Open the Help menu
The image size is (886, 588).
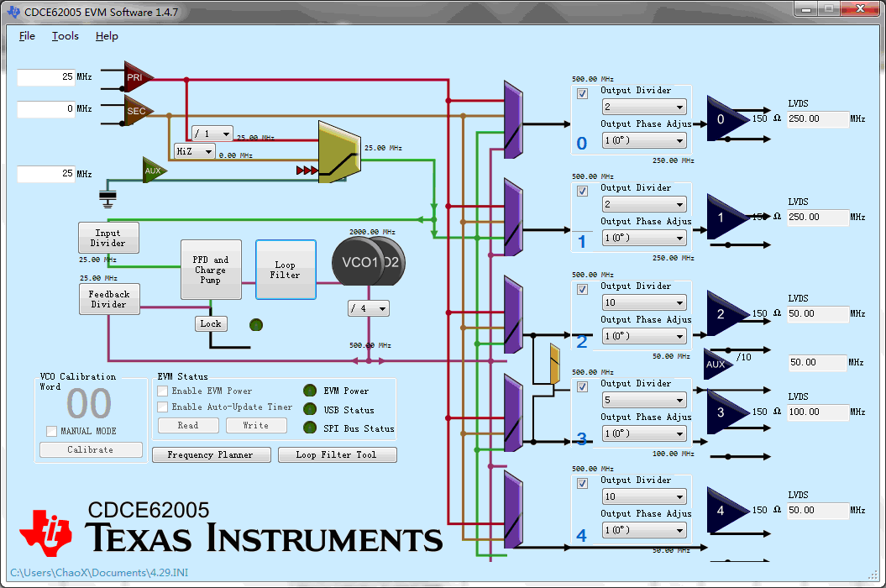tap(107, 35)
